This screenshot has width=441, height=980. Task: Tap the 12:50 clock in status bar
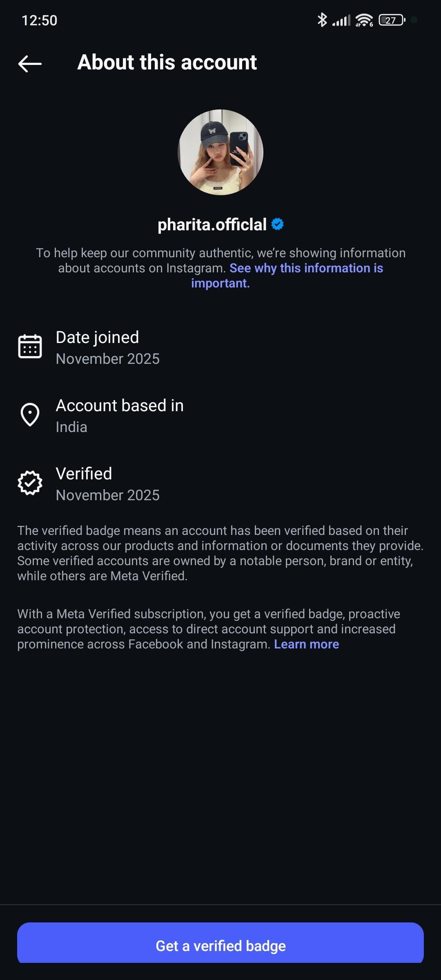click(39, 20)
